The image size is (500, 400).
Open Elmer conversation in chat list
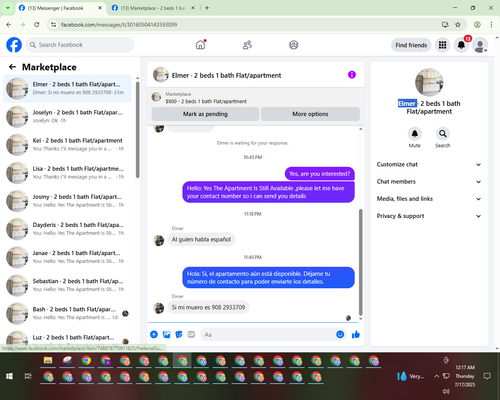point(67,88)
